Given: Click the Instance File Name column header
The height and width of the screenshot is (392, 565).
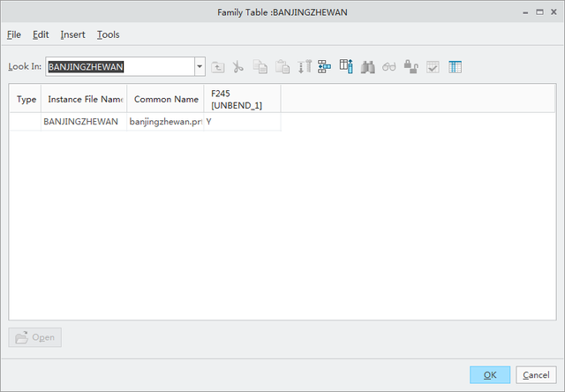Looking at the screenshot, I should point(84,99).
